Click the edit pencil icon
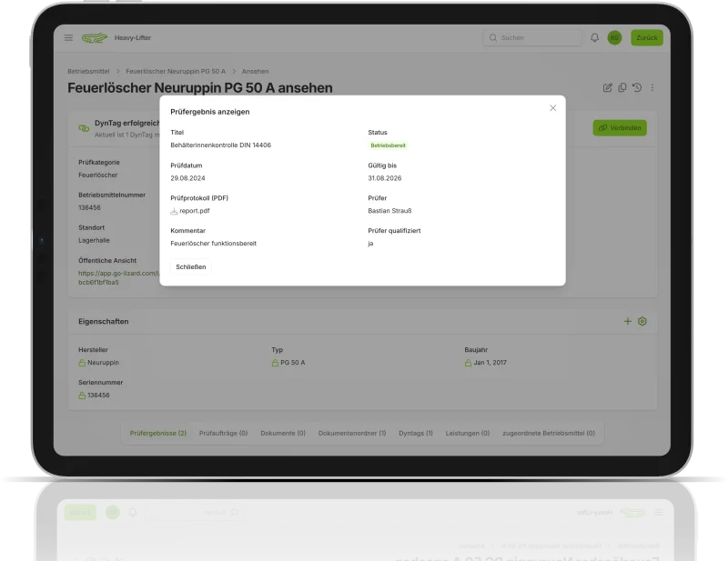The width and height of the screenshot is (728, 561). (x=608, y=88)
